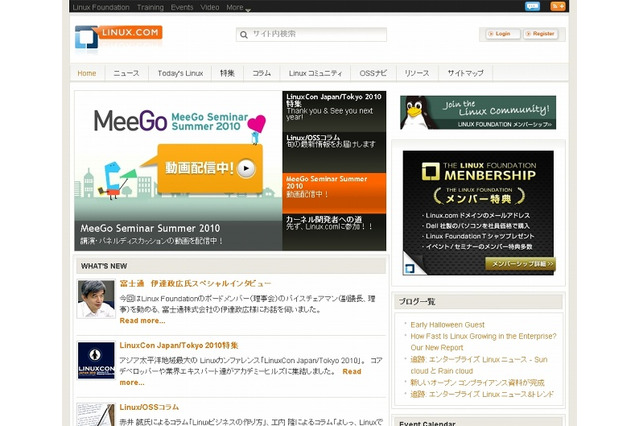Viewport: 640px width, 426px height.
Task: Play the MeeGo seminar video button
Action: pyautogui.click(x=246, y=168)
